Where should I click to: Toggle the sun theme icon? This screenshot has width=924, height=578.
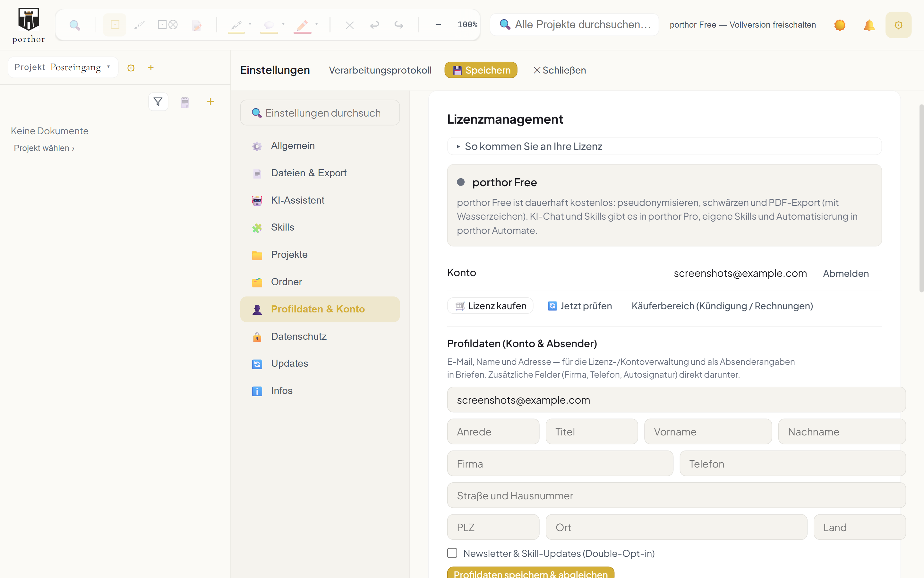(x=840, y=25)
